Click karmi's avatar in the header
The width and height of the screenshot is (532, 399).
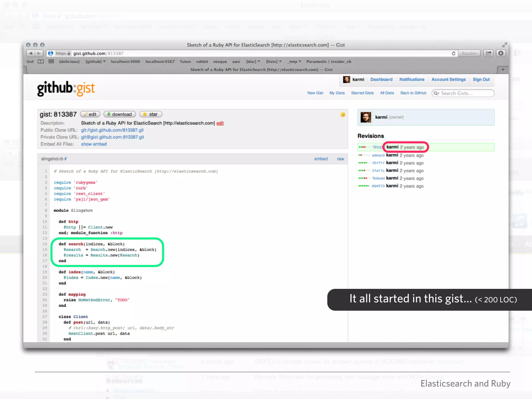coord(346,79)
